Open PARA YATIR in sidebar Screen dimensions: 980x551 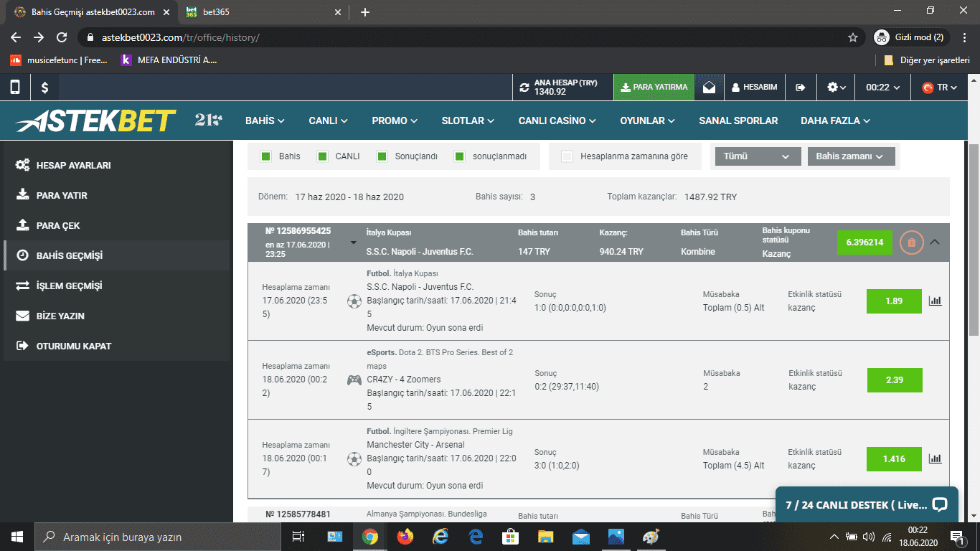tap(117, 195)
